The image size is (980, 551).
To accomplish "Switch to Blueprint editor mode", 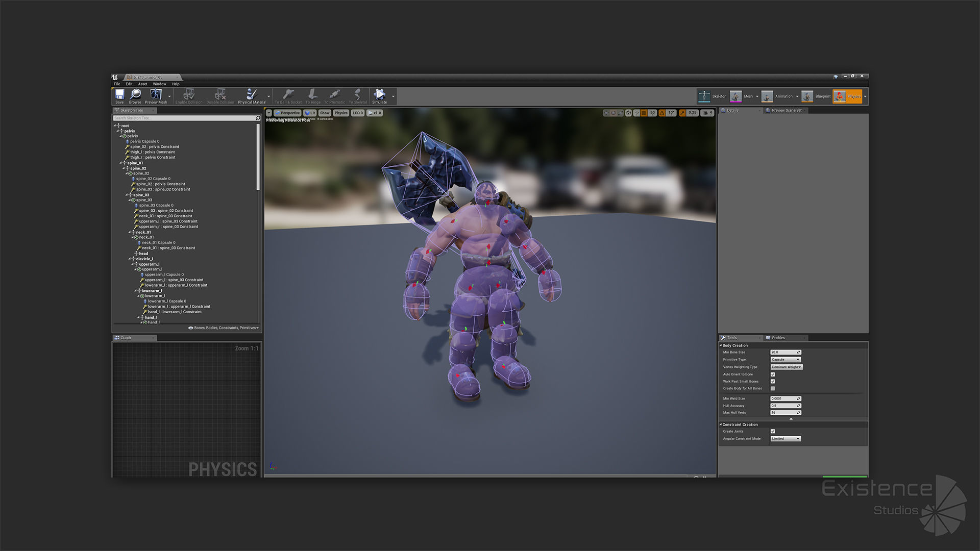I will coord(816,96).
